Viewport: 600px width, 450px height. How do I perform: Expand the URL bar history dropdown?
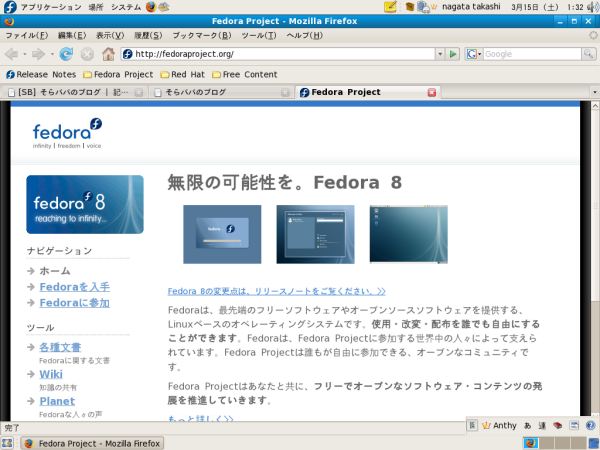click(x=440, y=54)
